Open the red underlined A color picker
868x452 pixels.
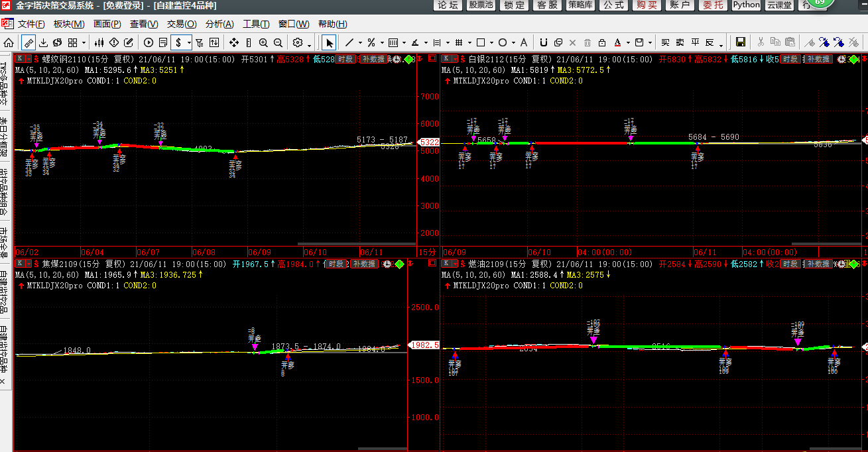617,42
